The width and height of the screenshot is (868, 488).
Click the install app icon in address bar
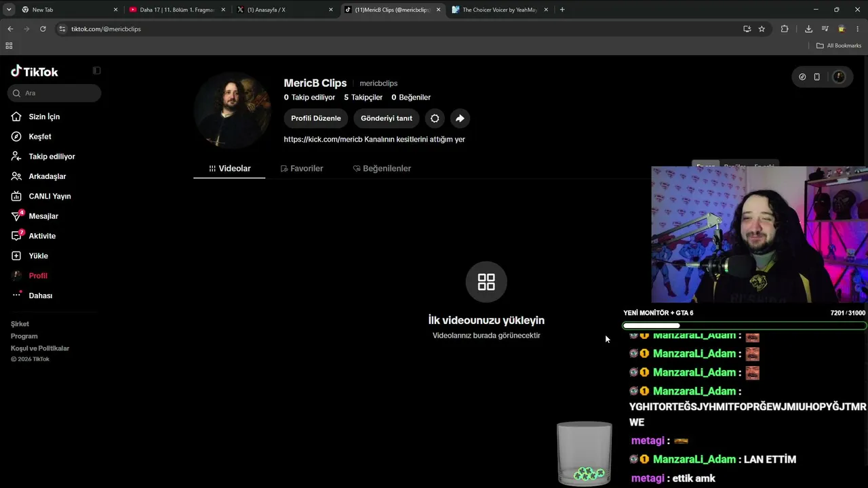click(747, 28)
